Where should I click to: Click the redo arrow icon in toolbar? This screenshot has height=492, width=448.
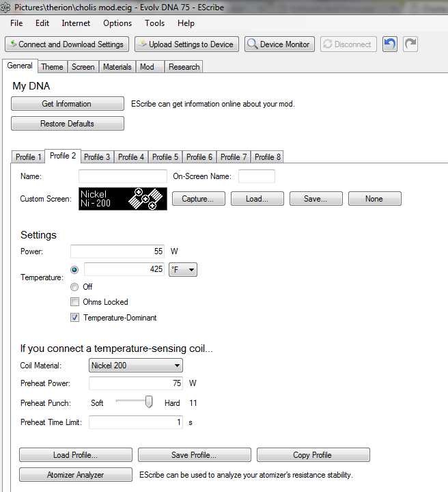410,44
